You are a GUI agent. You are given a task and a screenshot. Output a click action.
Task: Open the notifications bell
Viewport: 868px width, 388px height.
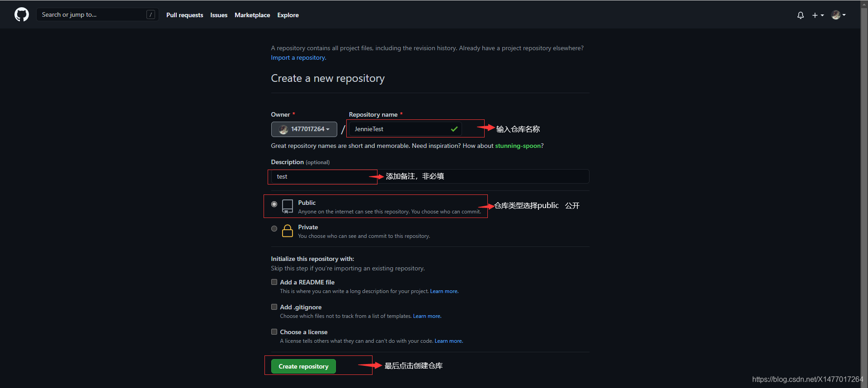point(801,15)
